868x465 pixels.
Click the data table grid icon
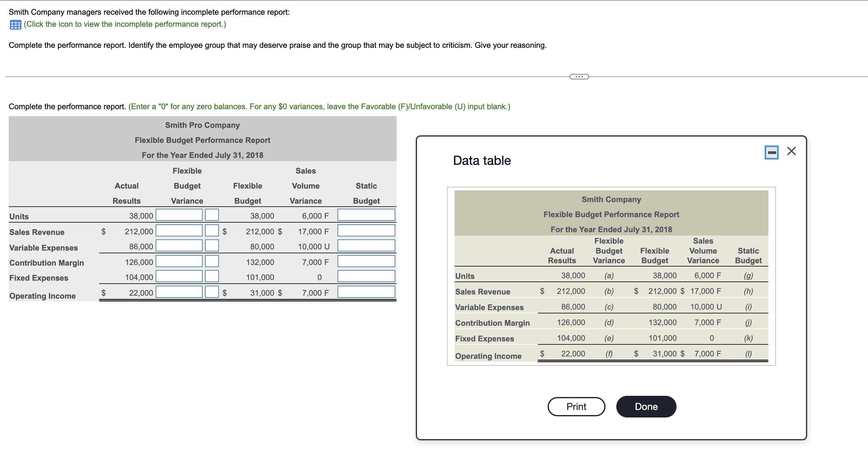tap(15, 25)
